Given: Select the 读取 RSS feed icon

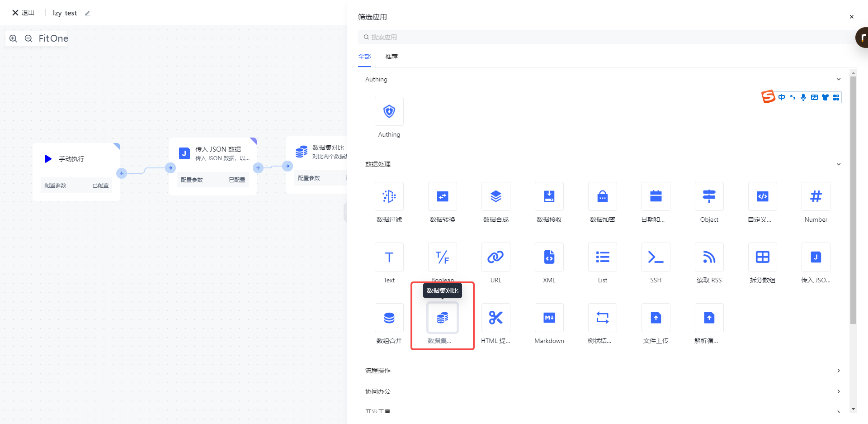Looking at the screenshot, I should [709, 257].
